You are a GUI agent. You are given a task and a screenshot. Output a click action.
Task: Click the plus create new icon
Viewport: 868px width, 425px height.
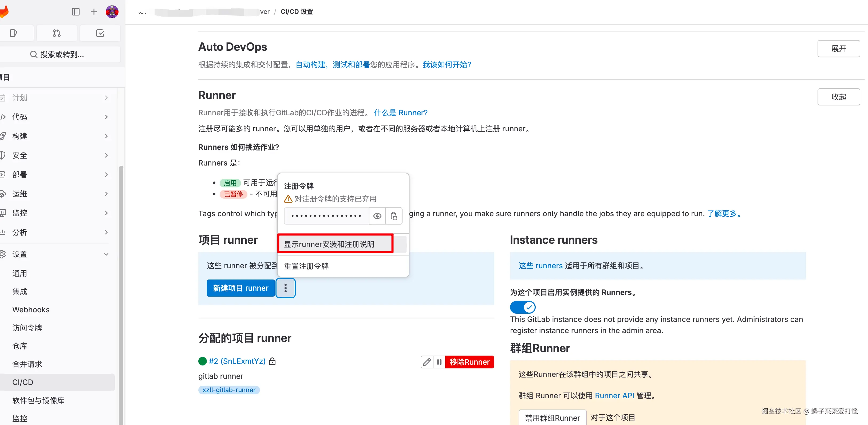(x=94, y=12)
